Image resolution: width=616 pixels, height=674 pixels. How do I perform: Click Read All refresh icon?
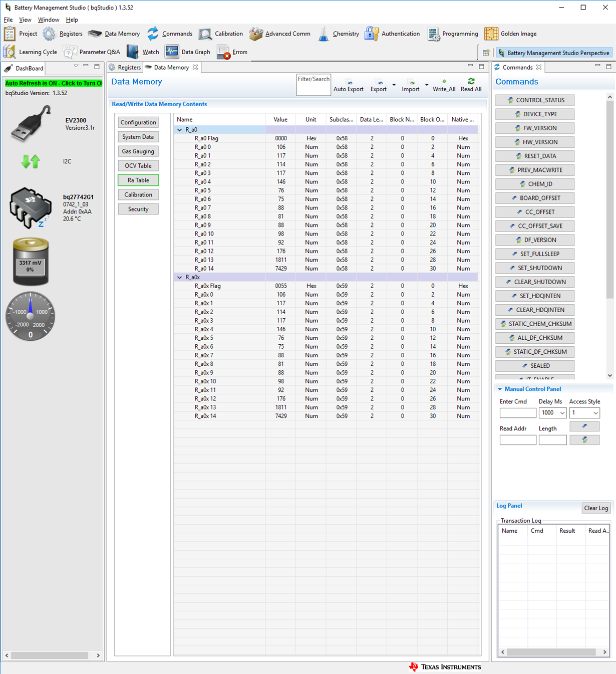click(471, 81)
